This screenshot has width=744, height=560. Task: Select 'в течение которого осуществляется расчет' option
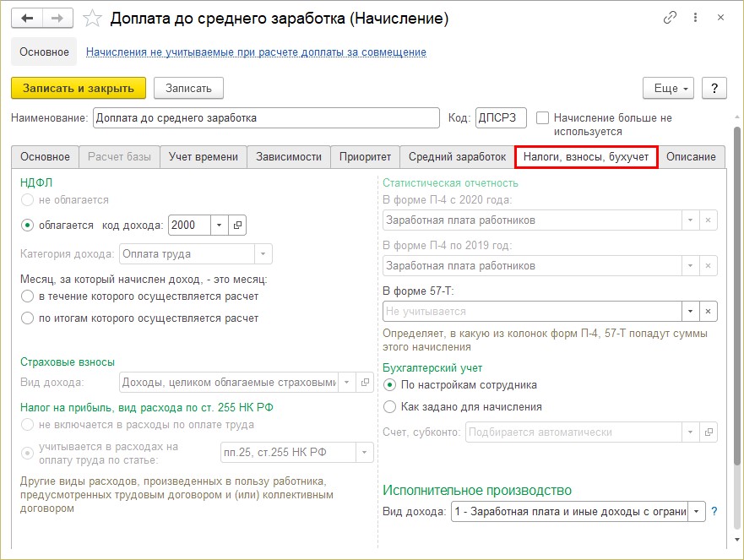coord(28,296)
